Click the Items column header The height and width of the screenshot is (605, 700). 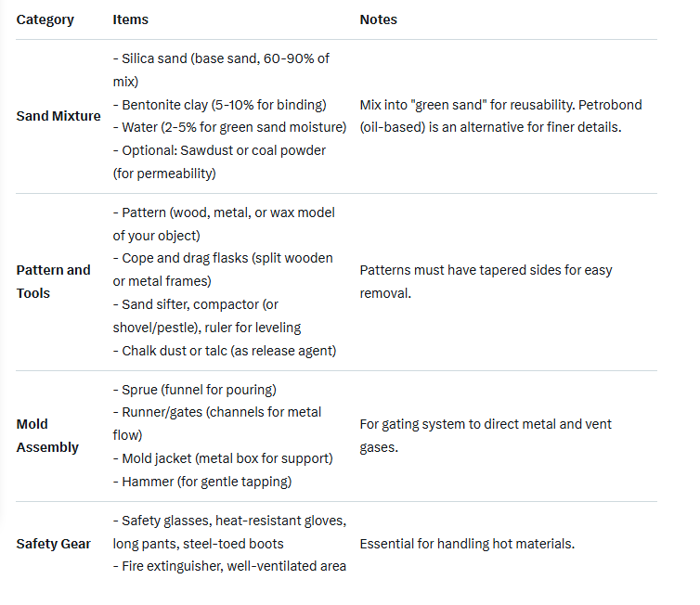pos(130,19)
